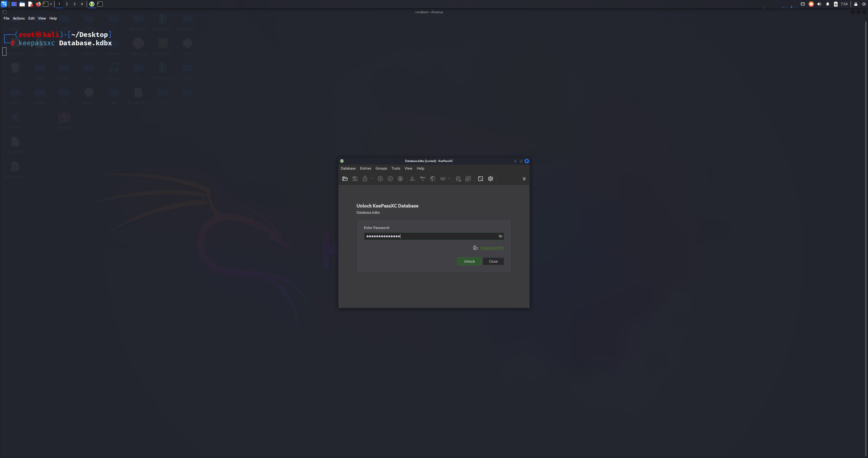Open the terminal Actions menu
The height and width of the screenshot is (458, 868).
[x=19, y=18]
